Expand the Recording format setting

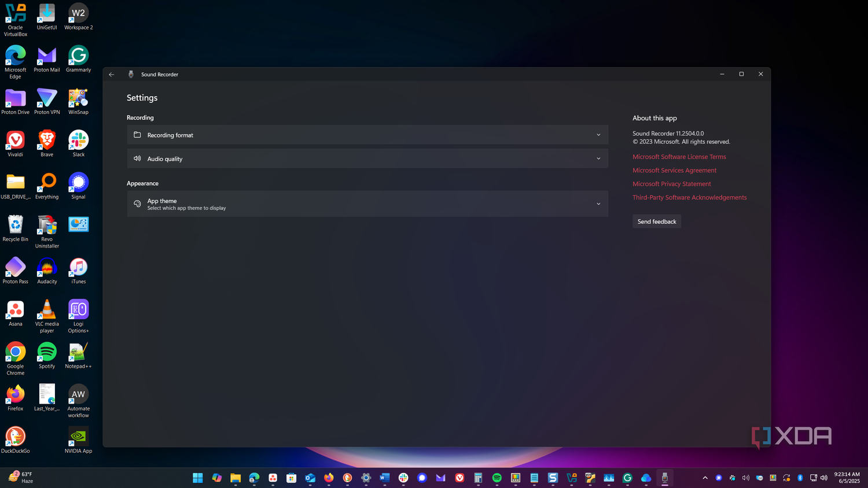pos(367,135)
